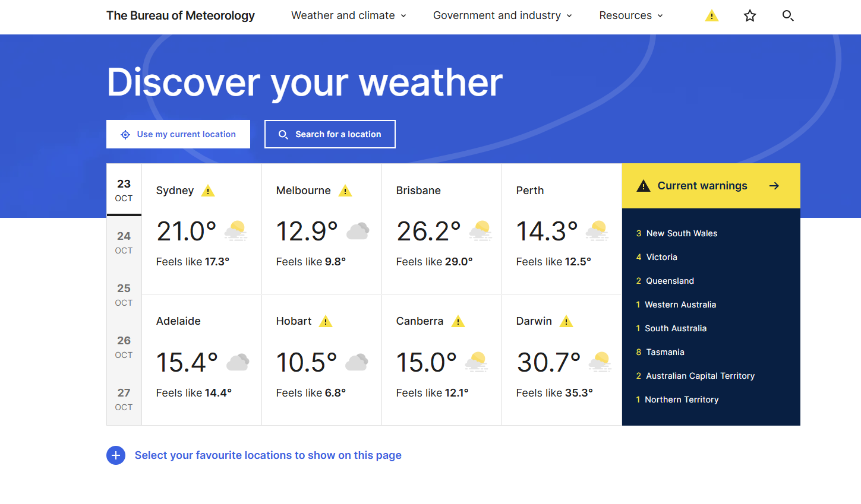
Task: Switch to the 24 Oct forecast tab
Action: (124, 242)
